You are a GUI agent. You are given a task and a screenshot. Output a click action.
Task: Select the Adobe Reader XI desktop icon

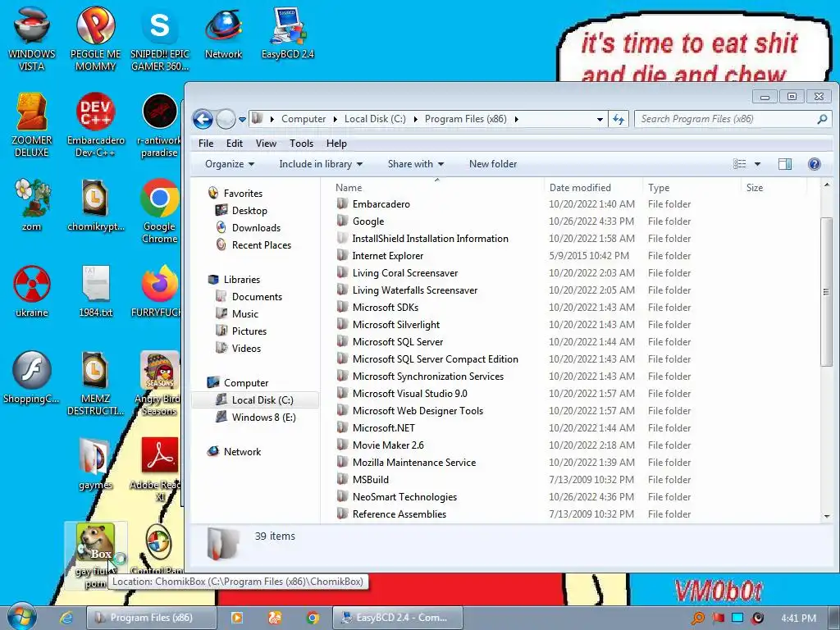pyautogui.click(x=160, y=470)
